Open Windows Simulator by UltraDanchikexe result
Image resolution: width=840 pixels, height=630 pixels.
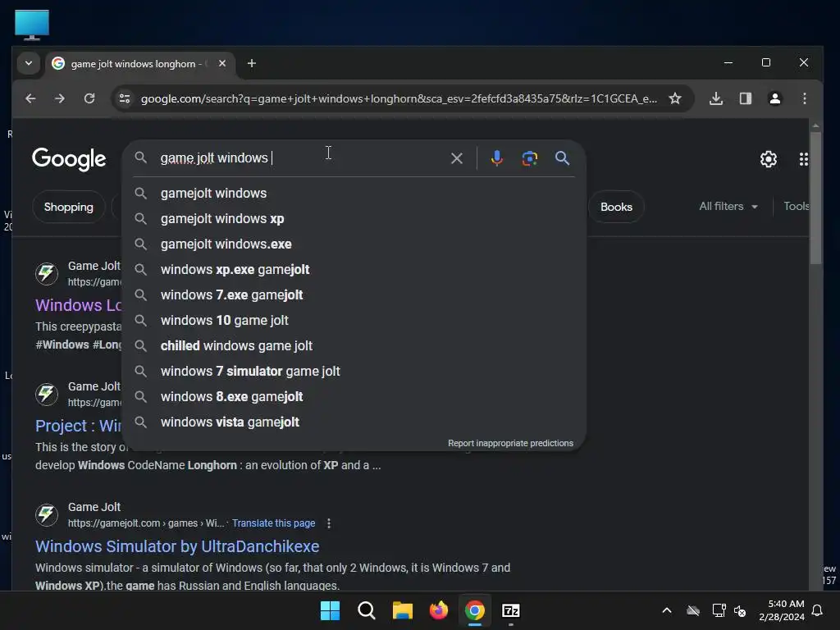[x=177, y=546]
